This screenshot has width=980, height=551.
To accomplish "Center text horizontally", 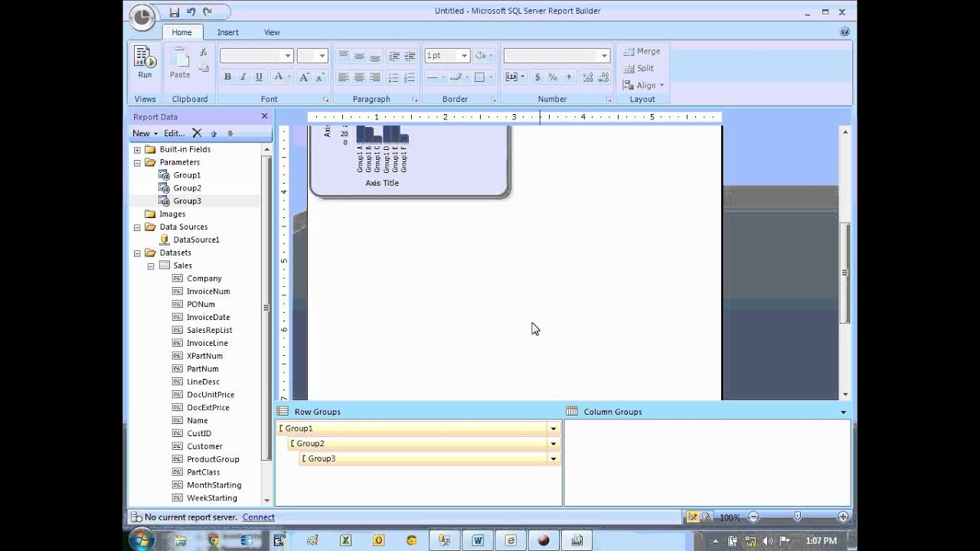I will click(x=359, y=77).
